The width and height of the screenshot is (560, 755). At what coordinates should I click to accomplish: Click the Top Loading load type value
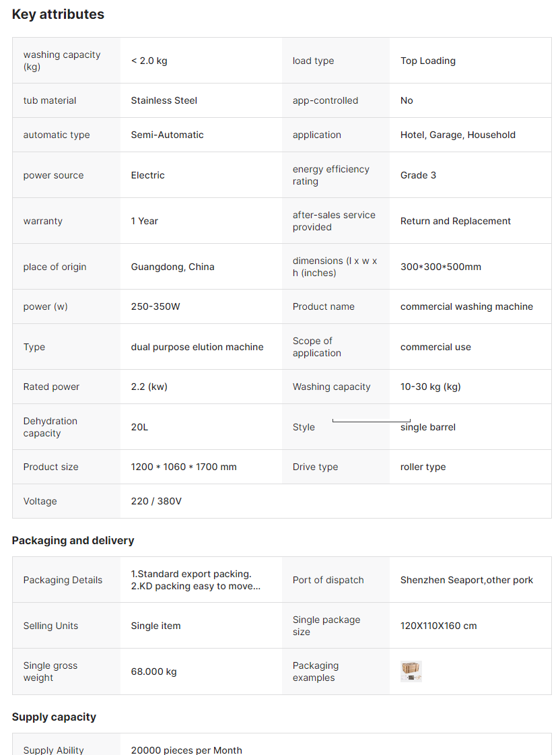tap(428, 61)
